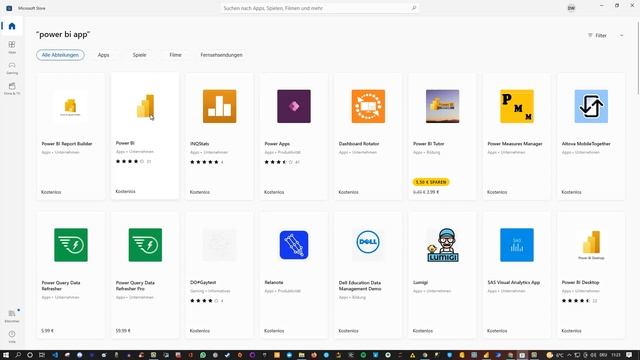640x360 pixels.
Task: Open the taskbar notification center
Action: click(629, 355)
